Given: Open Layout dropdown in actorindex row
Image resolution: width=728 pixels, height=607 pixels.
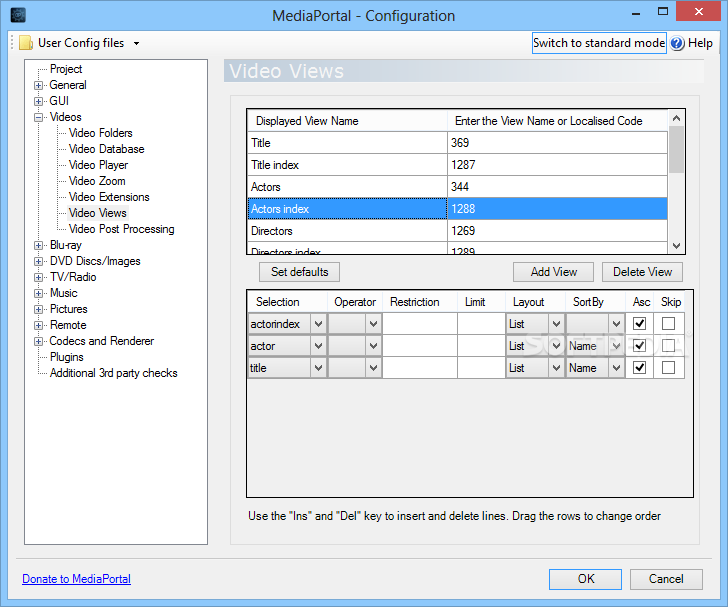Looking at the screenshot, I should pyautogui.click(x=556, y=324).
